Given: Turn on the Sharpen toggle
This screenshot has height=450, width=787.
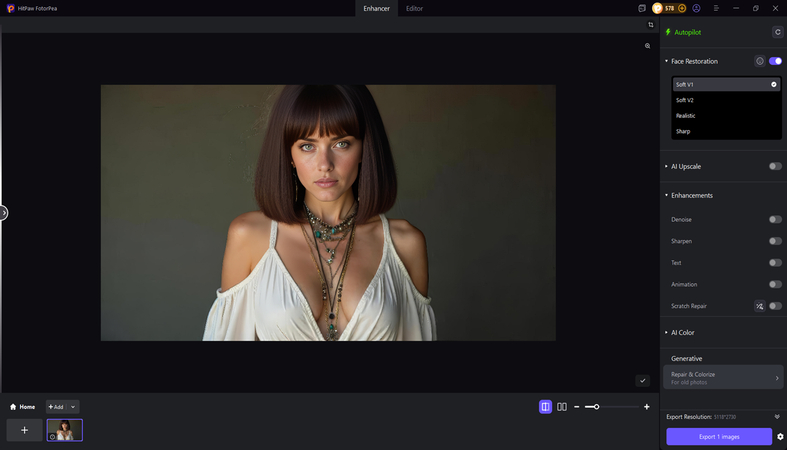Looking at the screenshot, I should [x=775, y=241].
